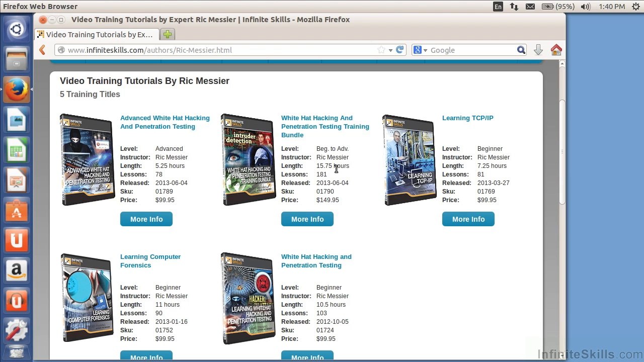The height and width of the screenshot is (362, 644).
Task: Click release date 2012-10-05
Action: (x=333, y=322)
